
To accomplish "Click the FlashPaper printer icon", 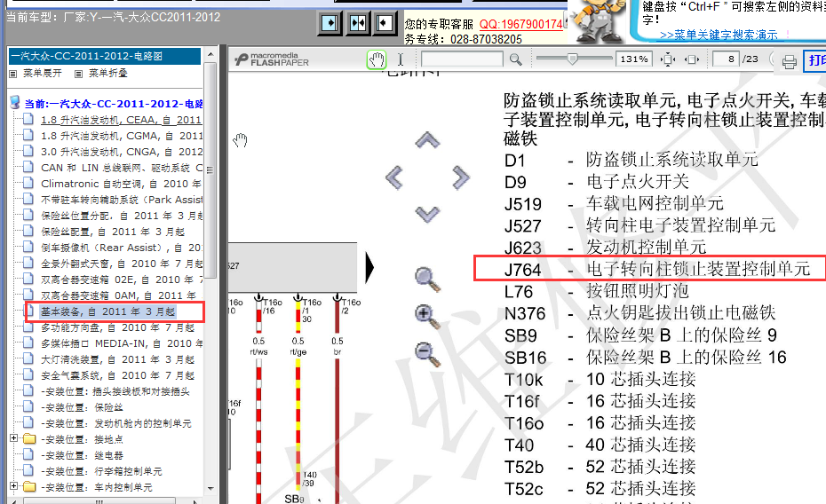I will [789, 61].
